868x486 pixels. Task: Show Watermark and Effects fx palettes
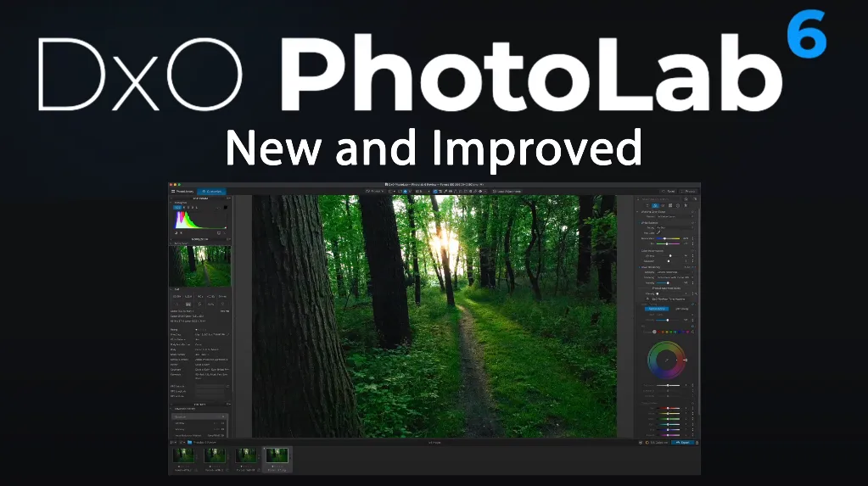(686, 205)
